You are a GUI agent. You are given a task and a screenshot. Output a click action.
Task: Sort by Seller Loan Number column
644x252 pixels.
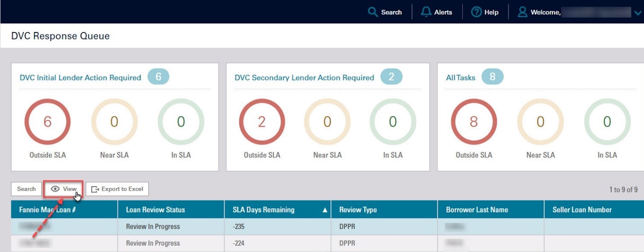pyautogui.click(x=594, y=210)
